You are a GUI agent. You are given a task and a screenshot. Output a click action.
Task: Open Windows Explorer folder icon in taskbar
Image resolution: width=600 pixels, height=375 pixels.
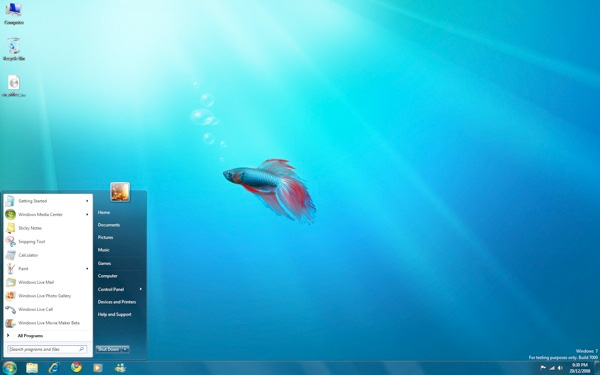click(32, 368)
